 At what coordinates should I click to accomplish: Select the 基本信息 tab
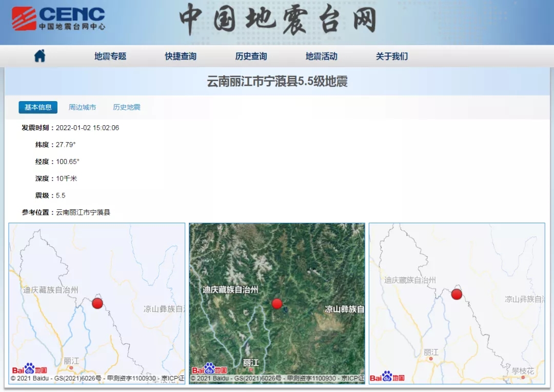(x=38, y=107)
